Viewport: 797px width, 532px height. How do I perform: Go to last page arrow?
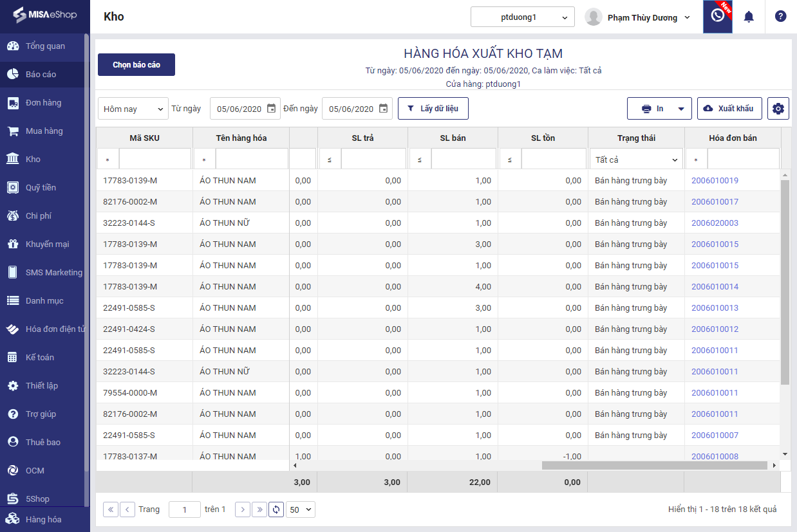(x=259, y=509)
